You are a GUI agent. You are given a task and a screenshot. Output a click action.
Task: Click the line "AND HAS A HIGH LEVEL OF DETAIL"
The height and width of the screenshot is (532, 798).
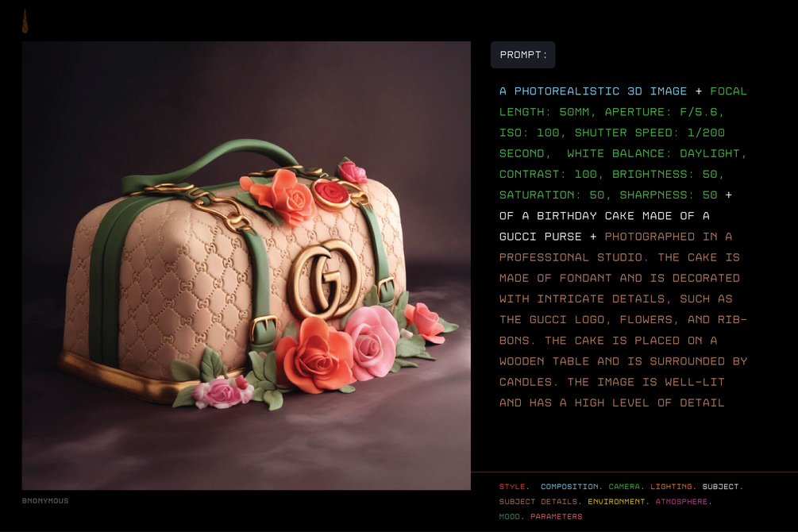pos(611,403)
